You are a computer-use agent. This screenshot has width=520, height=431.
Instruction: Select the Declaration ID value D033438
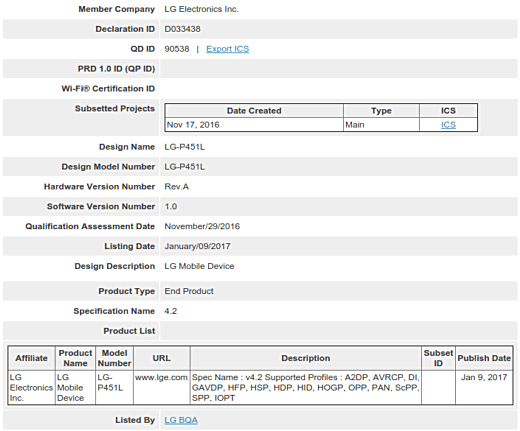point(182,29)
